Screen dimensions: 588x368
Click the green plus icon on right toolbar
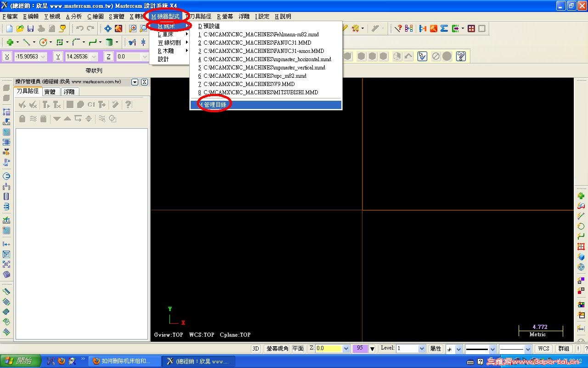pos(581,196)
